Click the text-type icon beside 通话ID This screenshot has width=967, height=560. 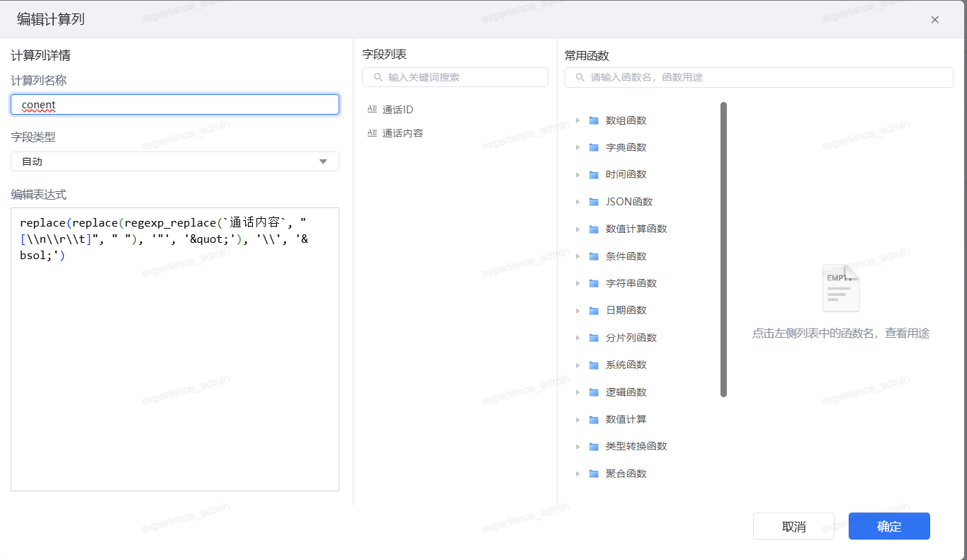tap(372, 110)
